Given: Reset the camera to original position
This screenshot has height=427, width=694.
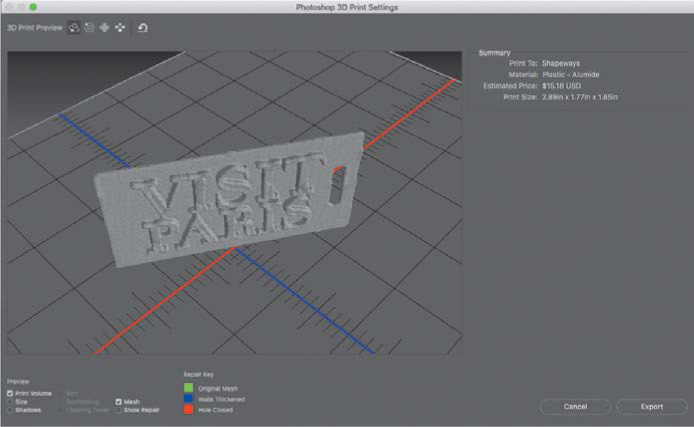Looking at the screenshot, I should tap(143, 28).
